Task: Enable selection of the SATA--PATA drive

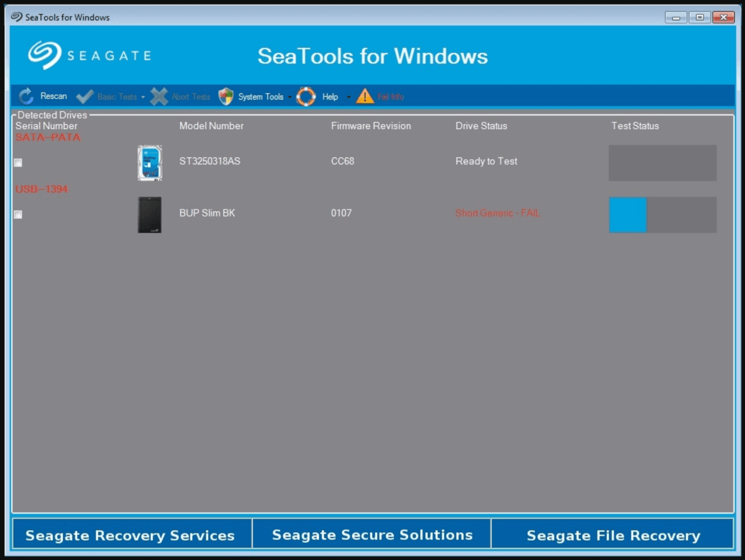Action: [18, 162]
